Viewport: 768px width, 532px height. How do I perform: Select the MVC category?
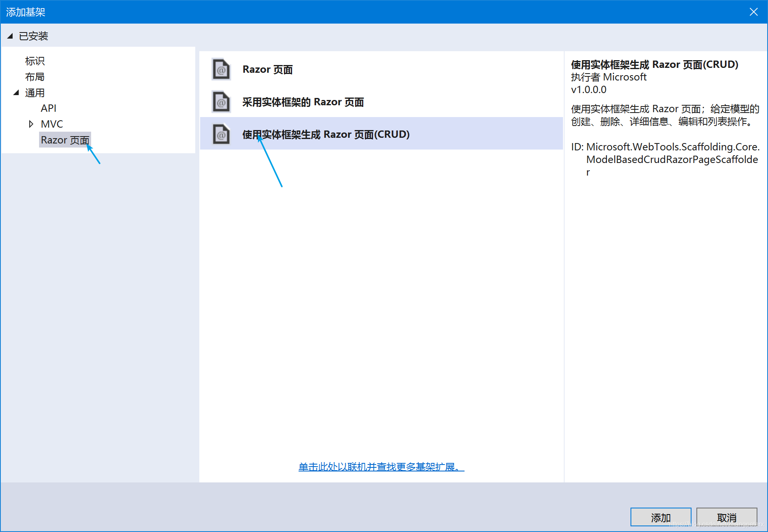pos(52,124)
